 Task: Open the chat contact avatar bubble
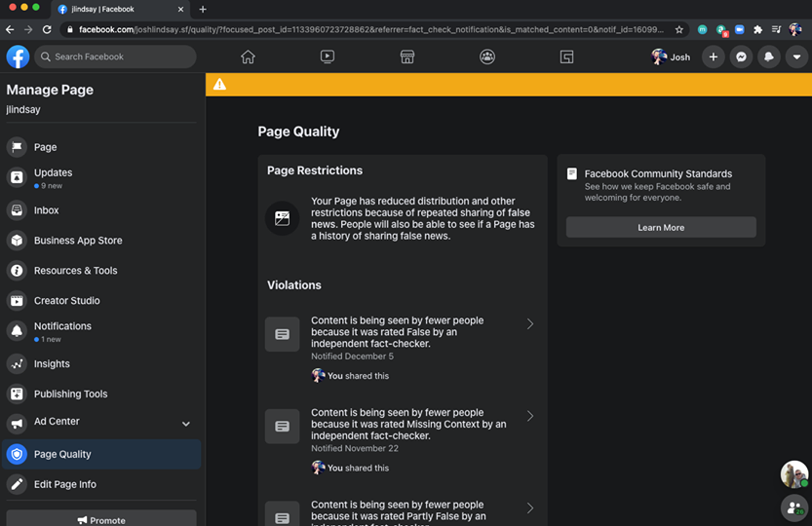point(793,473)
